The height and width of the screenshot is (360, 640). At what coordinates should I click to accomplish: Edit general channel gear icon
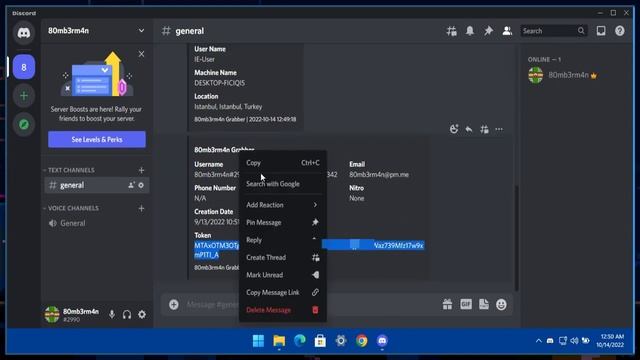coord(141,185)
